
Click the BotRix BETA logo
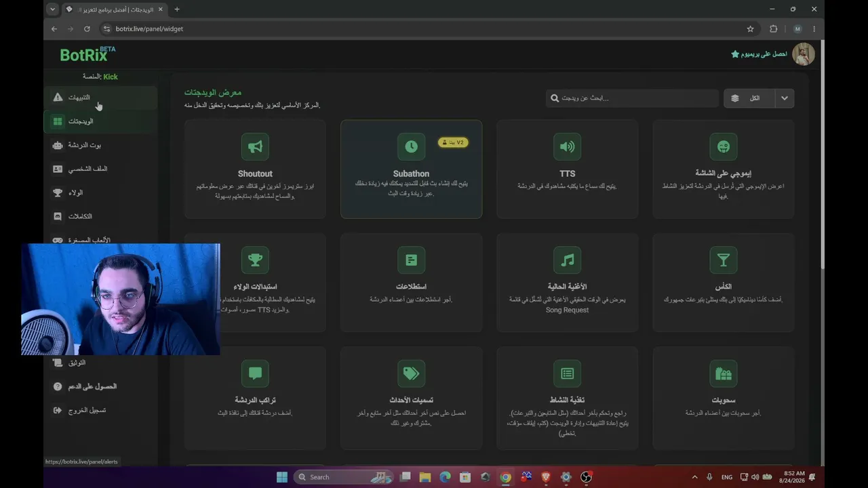87,54
